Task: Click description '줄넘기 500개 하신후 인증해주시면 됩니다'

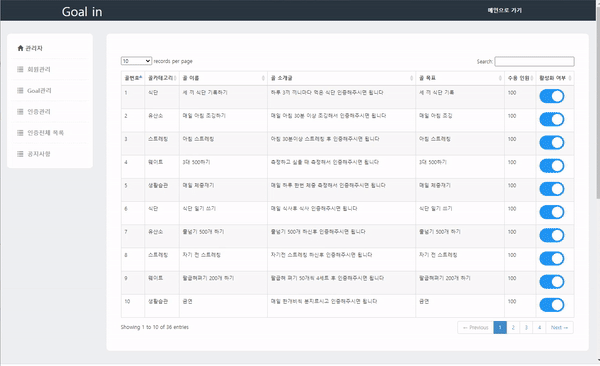Action: [x=318, y=232]
